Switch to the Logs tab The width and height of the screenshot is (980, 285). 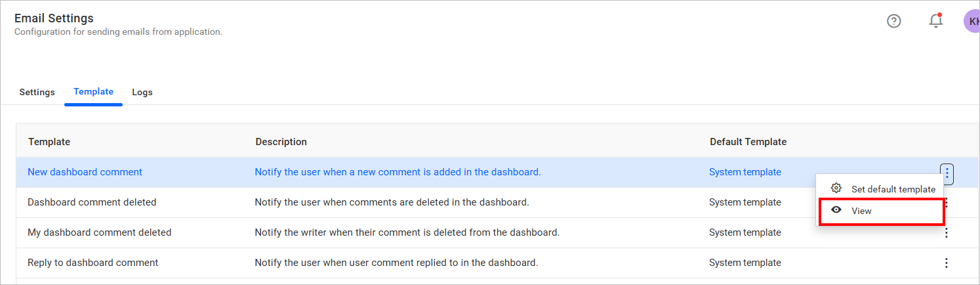[142, 92]
